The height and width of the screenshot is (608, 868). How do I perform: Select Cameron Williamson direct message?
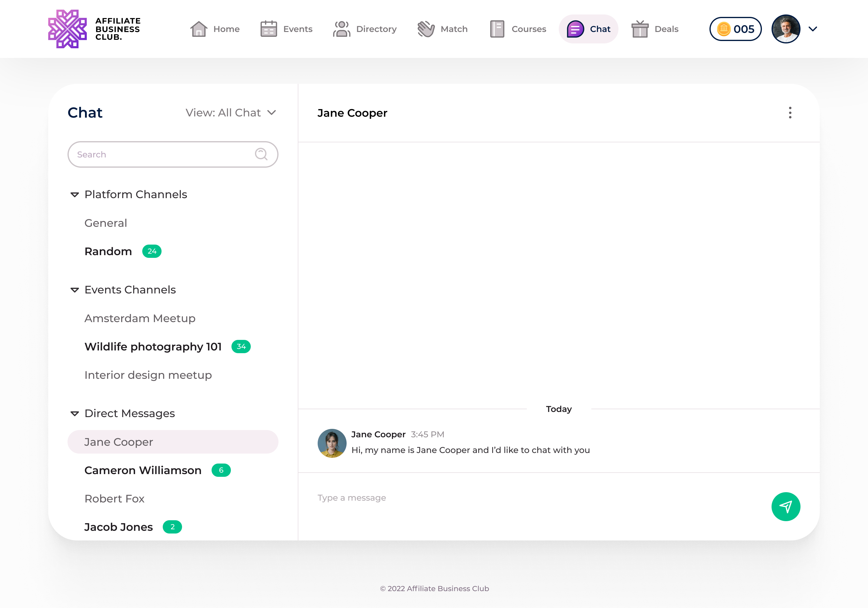(143, 470)
